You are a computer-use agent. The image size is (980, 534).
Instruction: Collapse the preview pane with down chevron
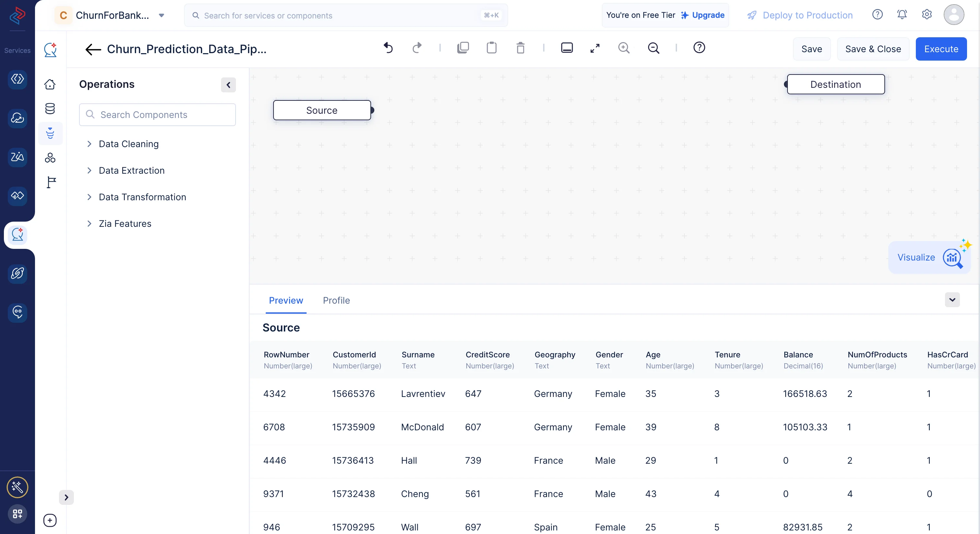coord(952,300)
